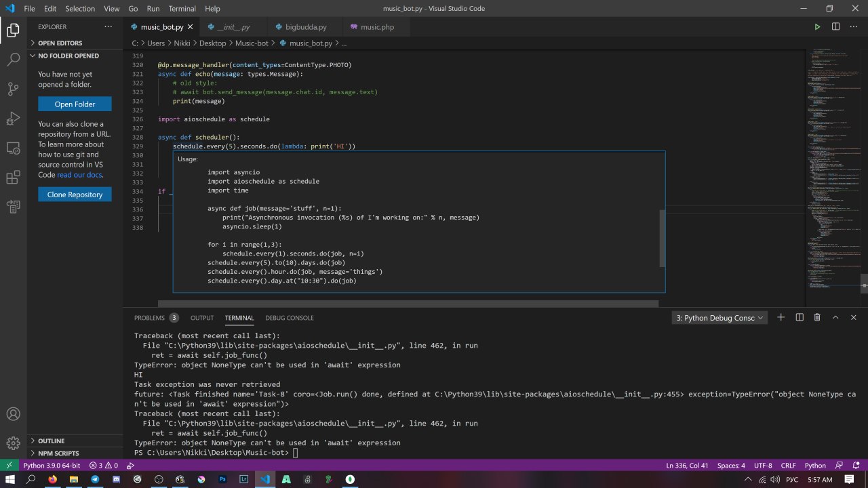This screenshot has height=488, width=868.
Task: Open the Run menu
Action: click(x=153, y=9)
